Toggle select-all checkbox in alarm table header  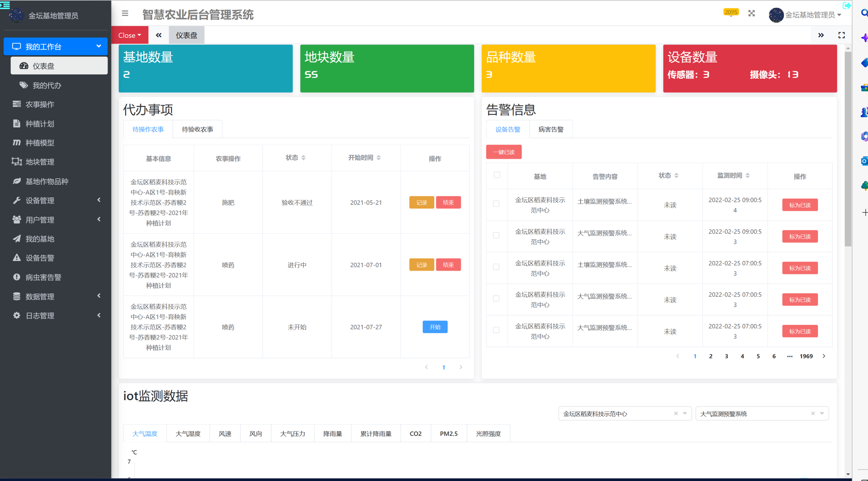[497, 175]
